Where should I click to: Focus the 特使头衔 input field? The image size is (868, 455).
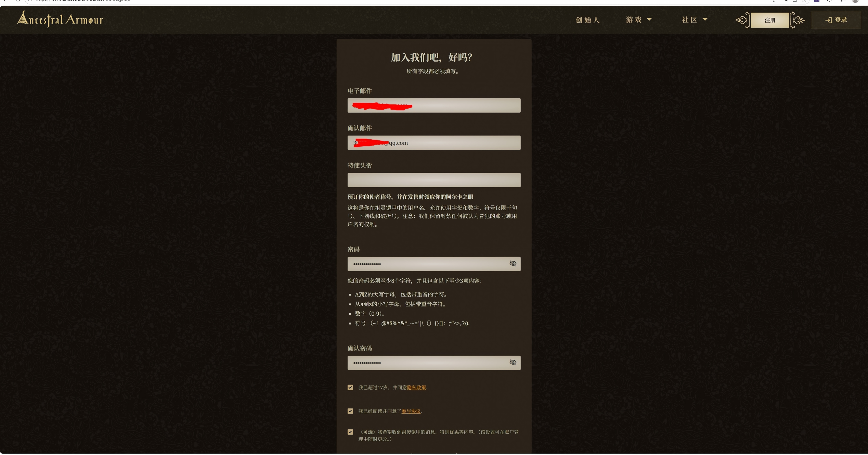pyautogui.click(x=434, y=180)
